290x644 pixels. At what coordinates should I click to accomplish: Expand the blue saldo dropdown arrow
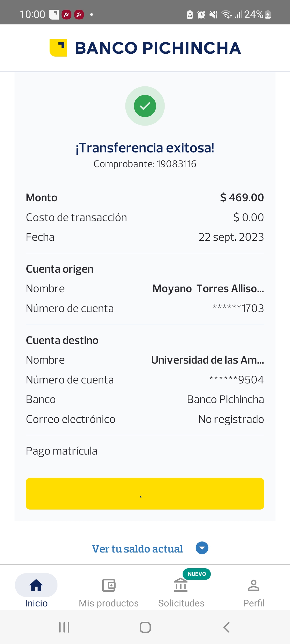pos(202,548)
